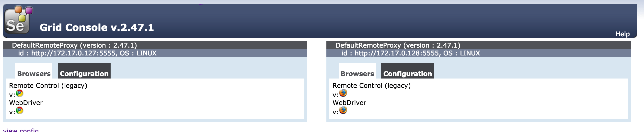This screenshot has width=644, height=132.
Task: Click Chrome icon under WebDriver
Action: point(20,110)
